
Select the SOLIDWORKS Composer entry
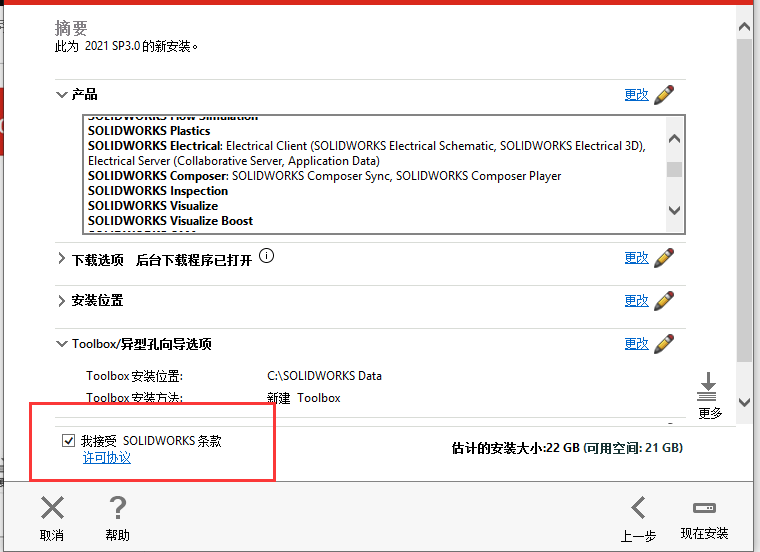[x=324, y=176]
